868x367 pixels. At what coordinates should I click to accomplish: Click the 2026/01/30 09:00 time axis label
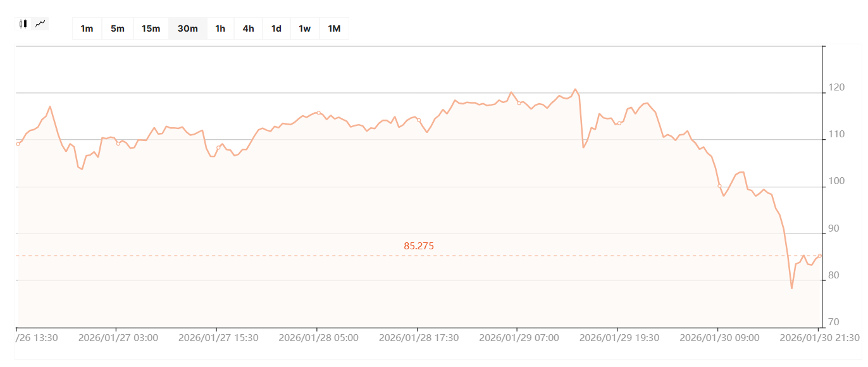(x=719, y=338)
